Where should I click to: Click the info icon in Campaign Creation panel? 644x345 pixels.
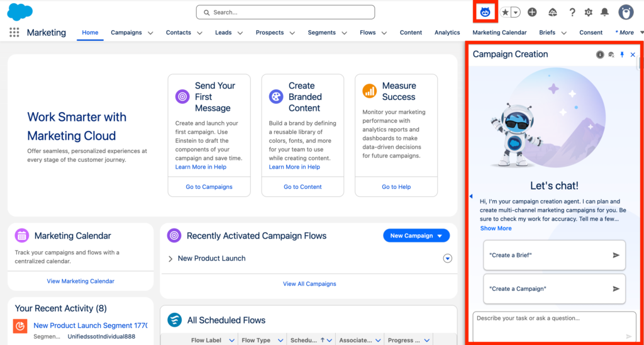click(x=600, y=55)
